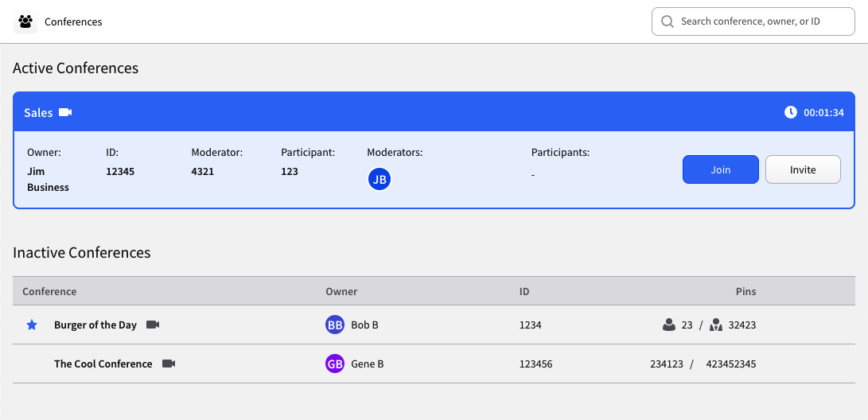Click the clock icon beside the timer

point(791,112)
